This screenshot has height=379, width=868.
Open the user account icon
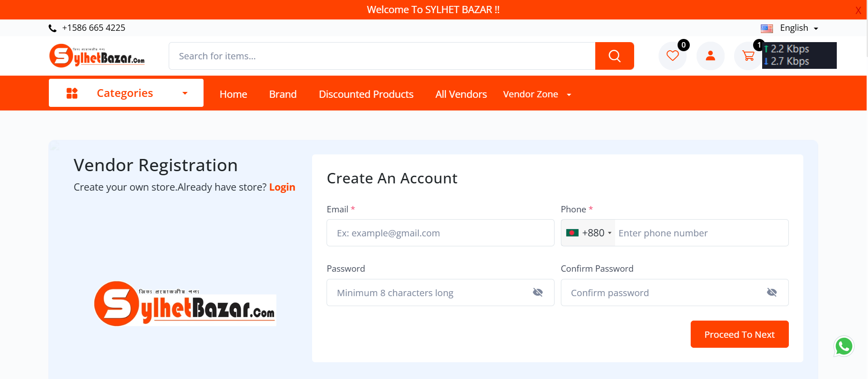coord(711,56)
